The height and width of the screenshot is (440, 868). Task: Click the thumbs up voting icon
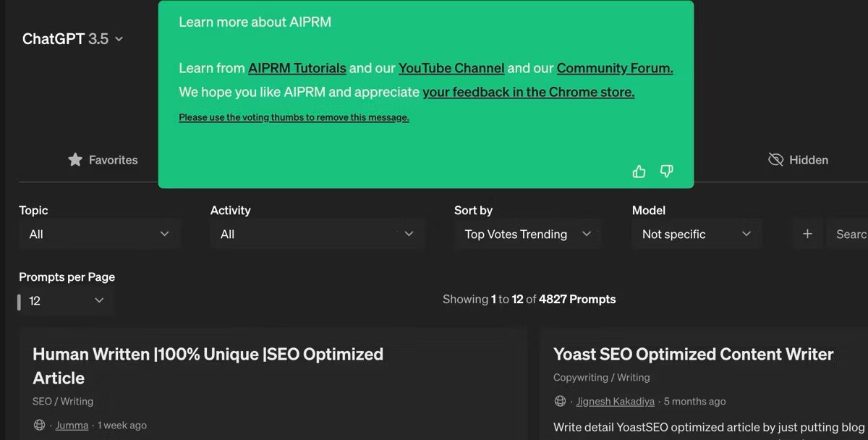(639, 172)
